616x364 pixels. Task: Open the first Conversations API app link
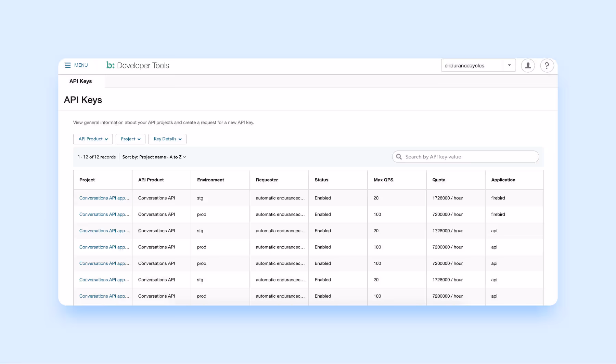click(x=104, y=198)
